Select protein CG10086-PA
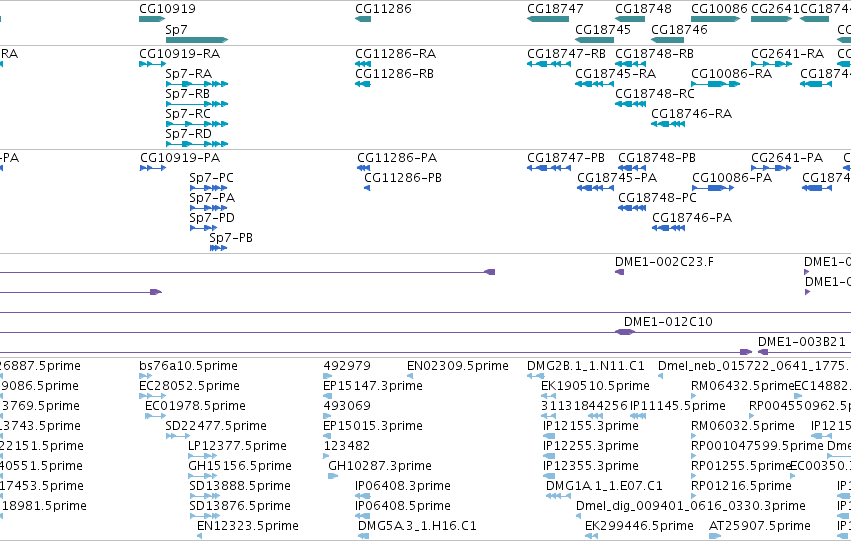 pos(732,177)
